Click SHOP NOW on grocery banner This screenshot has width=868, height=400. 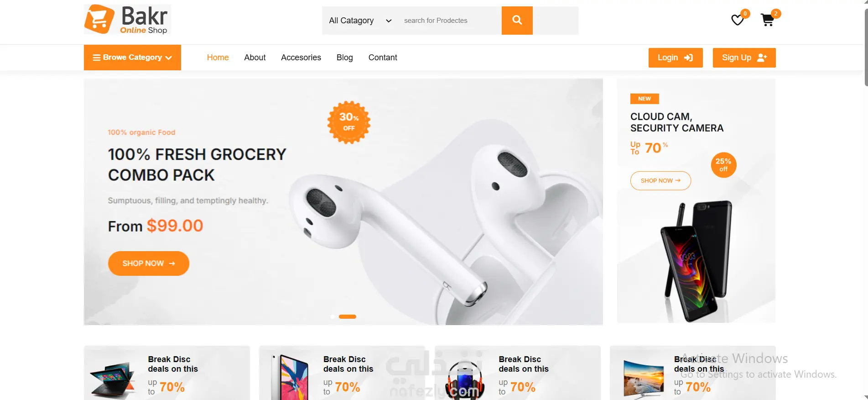point(149,263)
